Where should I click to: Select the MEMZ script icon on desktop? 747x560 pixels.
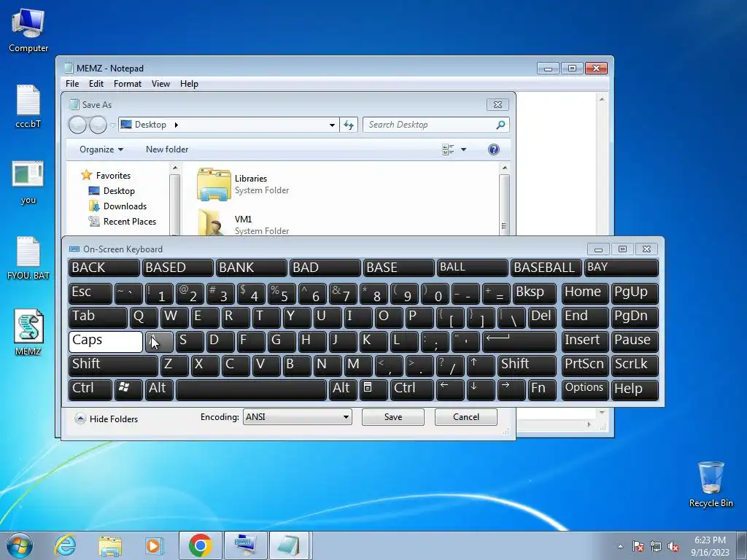tap(28, 332)
